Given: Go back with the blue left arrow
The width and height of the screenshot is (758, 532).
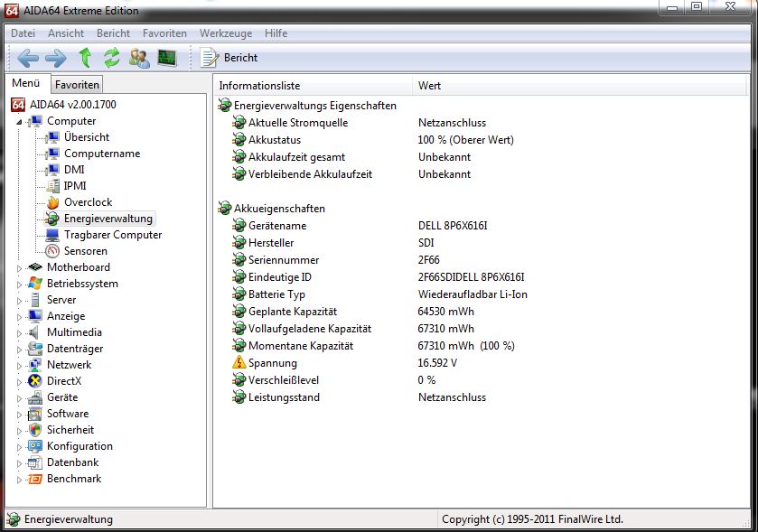Looking at the screenshot, I should pyautogui.click(x=28, y=58).
